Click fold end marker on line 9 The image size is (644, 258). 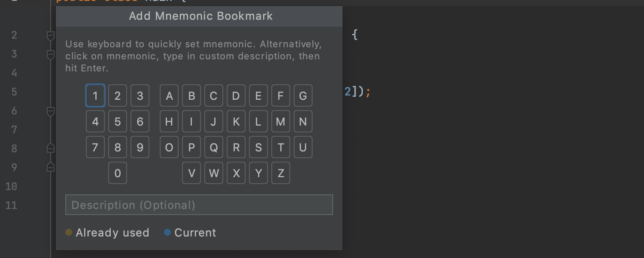pyautogui.click(x=50, y=167)
